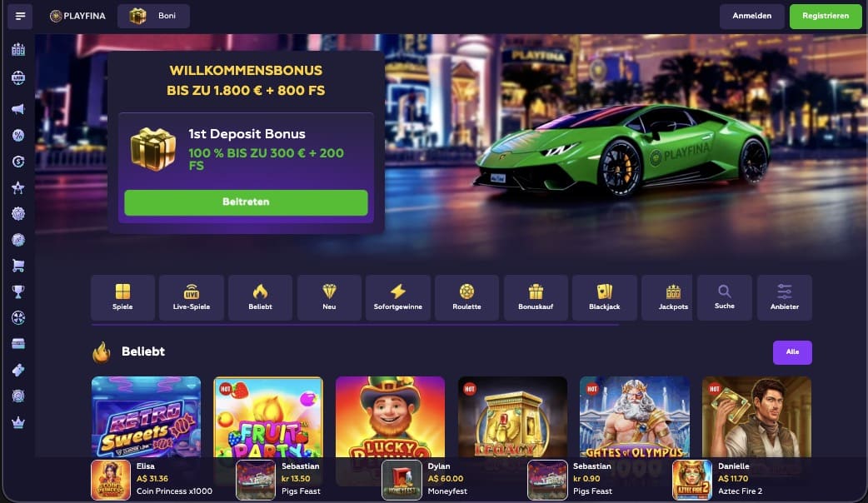This screenshot has height=503, width=868.
Task: Open the star icon in sidebar
Action: (18, 187)
